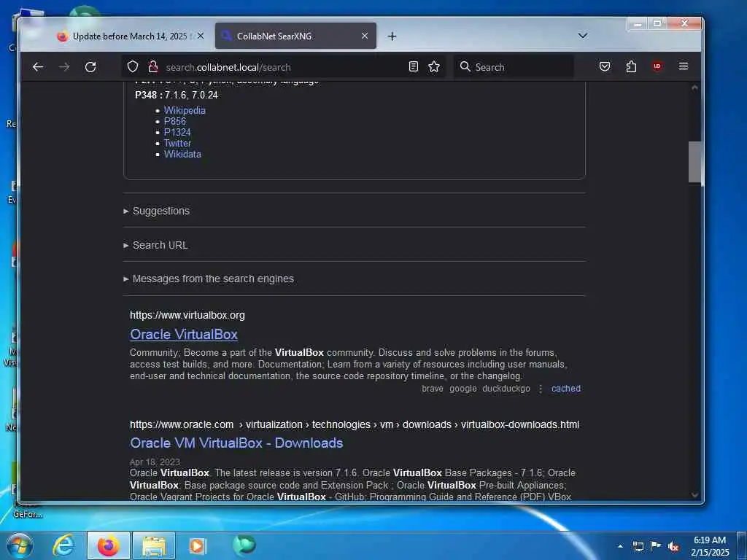Select Firefox in the taskbar
This screenshot has height=560, width=747.
pyautogui.click(x=109, y=545)
